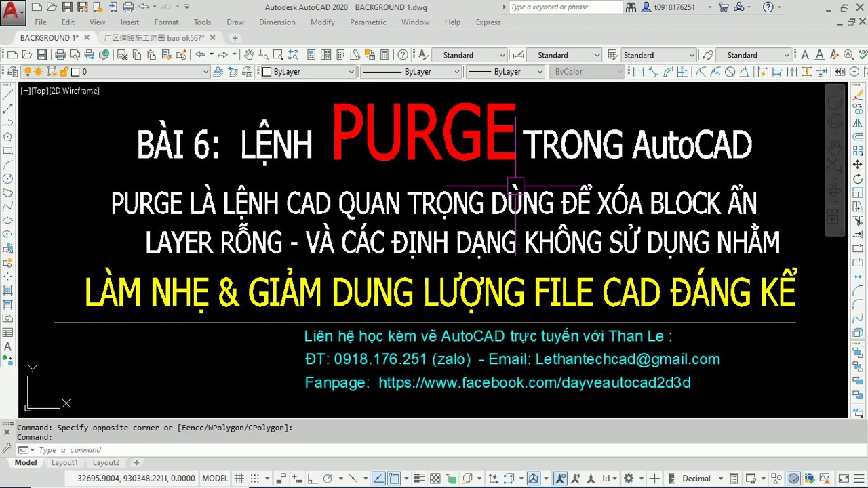
Task: Open the Table Style Standard dropdown
Action: pos(659,55)
